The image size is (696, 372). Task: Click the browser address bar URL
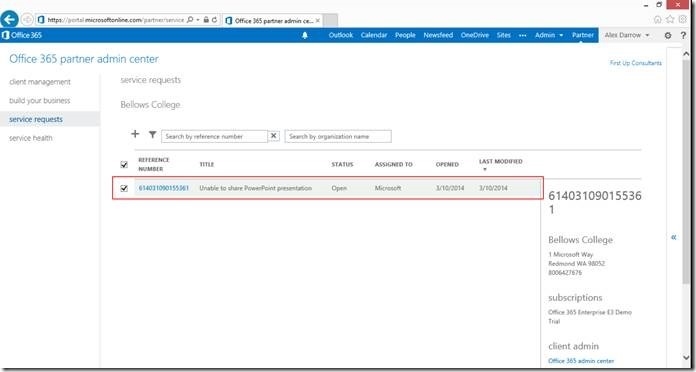click(x=115, y=20)
